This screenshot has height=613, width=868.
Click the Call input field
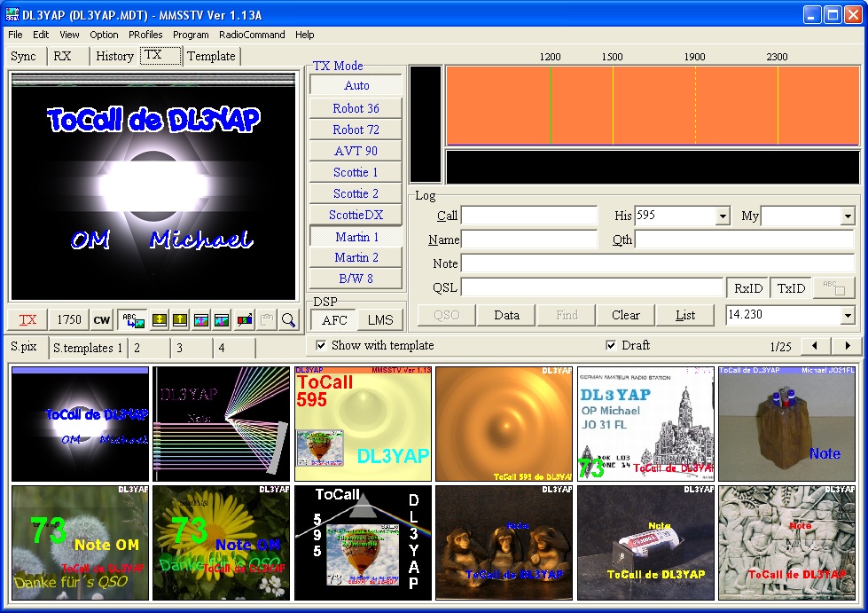[529, 216]
